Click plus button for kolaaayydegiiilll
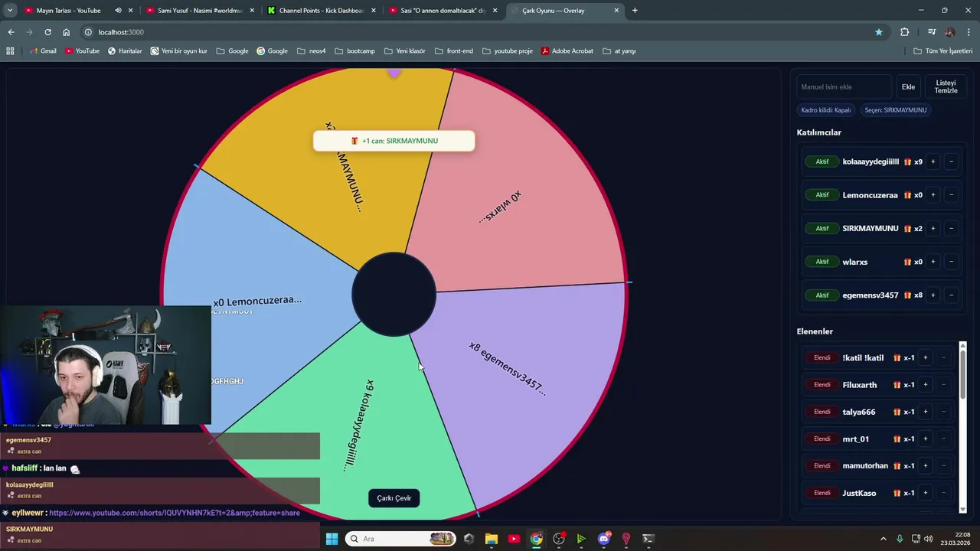This screenshot has height=551, width=980. [933, 161]
